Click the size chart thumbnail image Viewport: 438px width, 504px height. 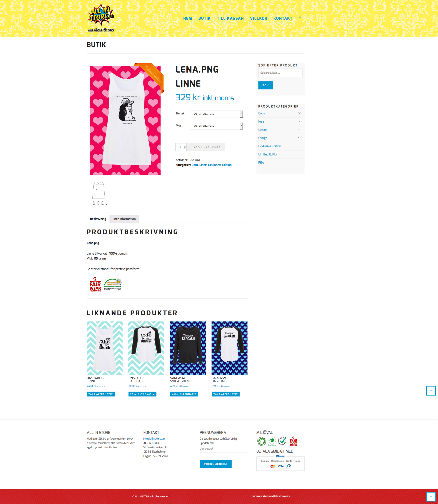[x=98, y=193]
